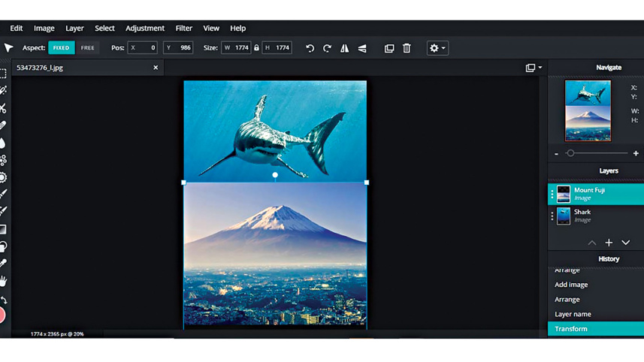Flip the layer vertically

pyautogui.click(x=362, y=48)
